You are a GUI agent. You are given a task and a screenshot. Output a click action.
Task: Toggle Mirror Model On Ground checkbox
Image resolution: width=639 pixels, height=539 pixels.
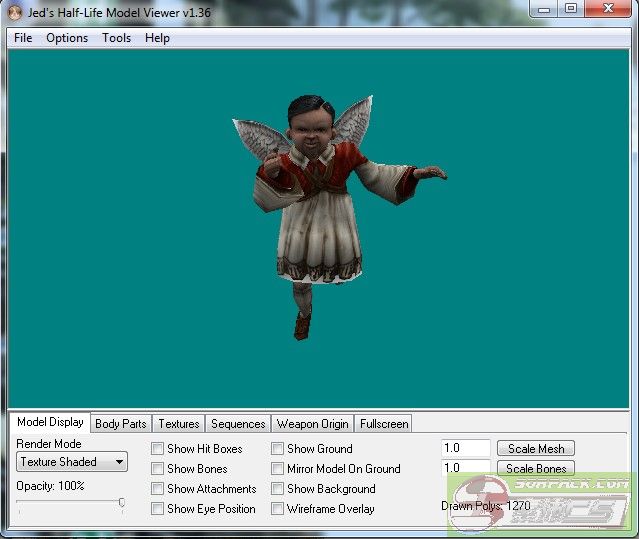pos(277,469)
